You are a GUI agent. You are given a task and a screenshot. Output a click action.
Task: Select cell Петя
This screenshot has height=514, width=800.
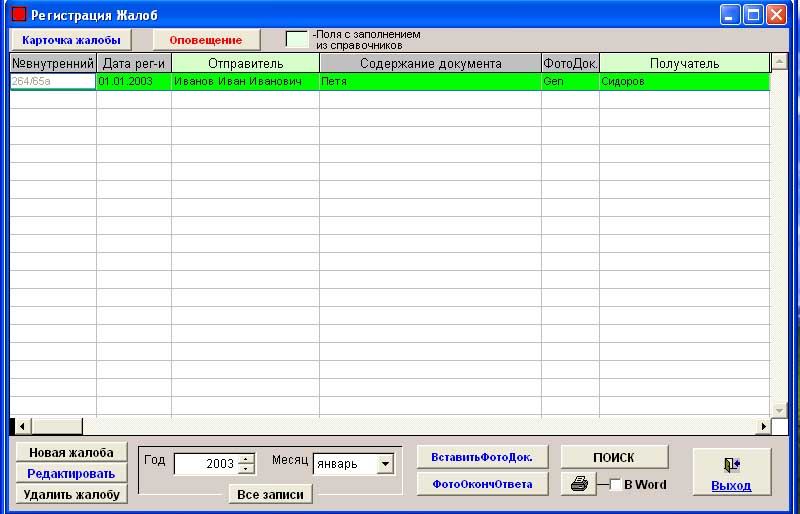coord(431,81)
